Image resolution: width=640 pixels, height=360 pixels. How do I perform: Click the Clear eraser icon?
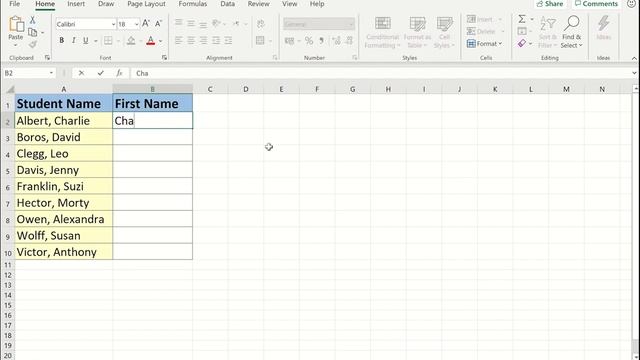pyautogui.click(x=522, y=43)
